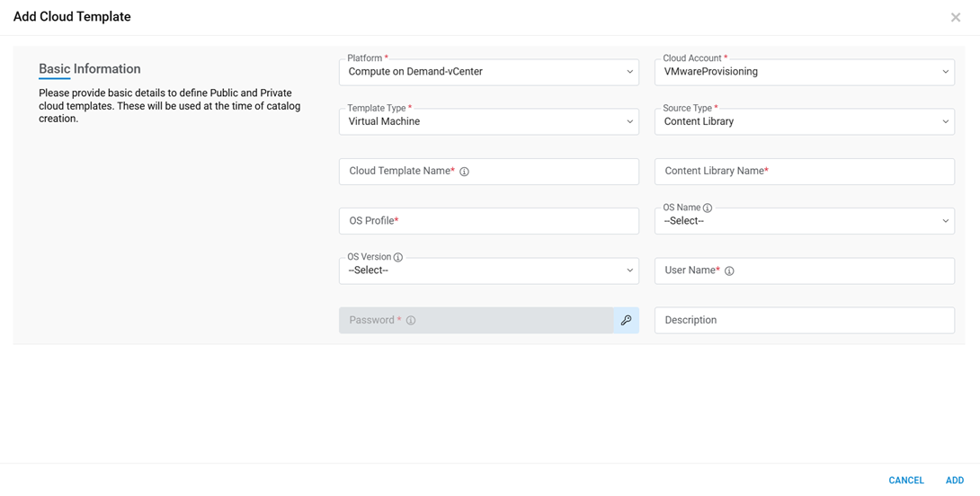The image size is (980, 496).
Task: Click info icon next to OS Name label
Action: click(x=708, y=208)
